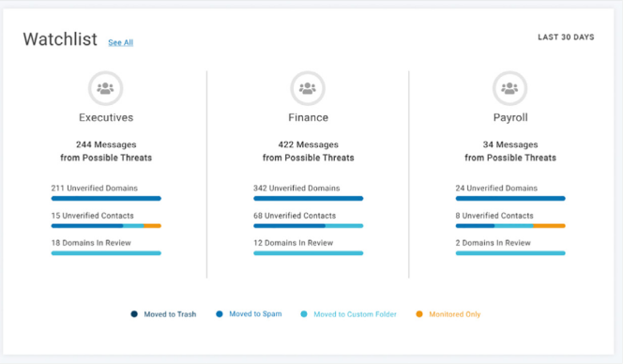This screenshot has width=623, height=364.
Task: Click the Moved to Trash legend dot
Action: point(134,314)
